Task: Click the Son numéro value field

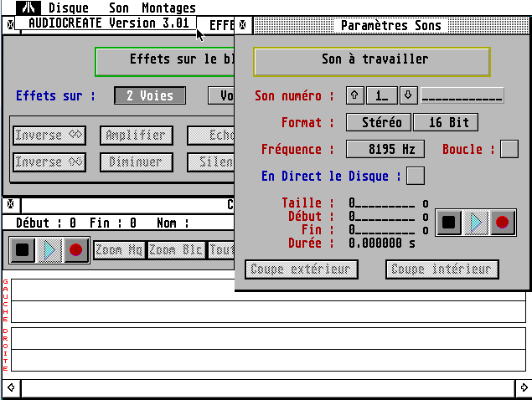Action: [x=382, y=95]
